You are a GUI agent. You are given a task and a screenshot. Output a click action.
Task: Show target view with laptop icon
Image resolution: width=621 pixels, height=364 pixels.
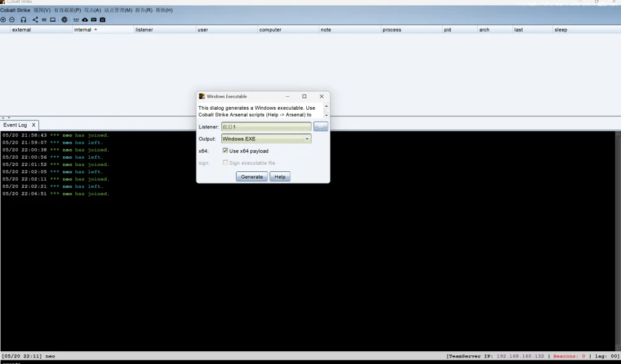tap(53, 20)
